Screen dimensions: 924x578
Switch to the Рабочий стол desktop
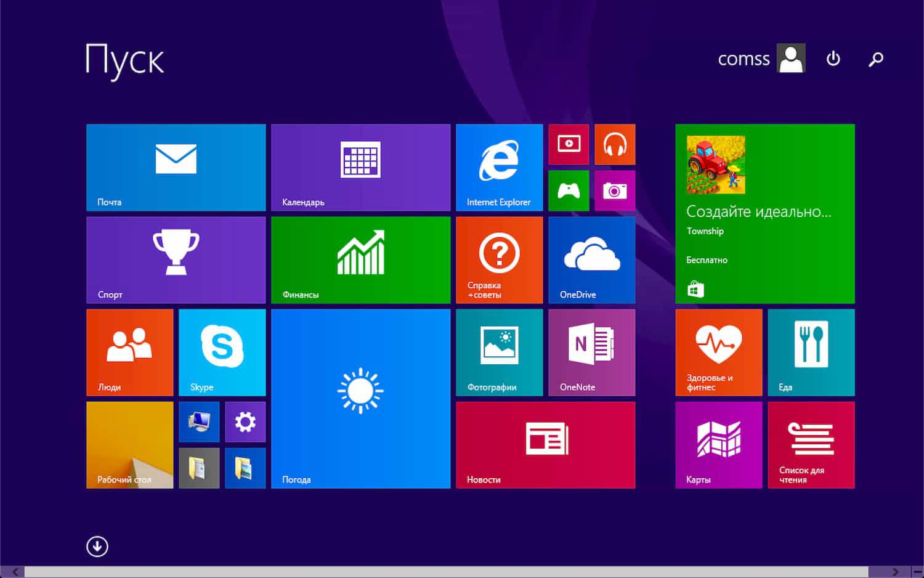(x=129, y=445)
